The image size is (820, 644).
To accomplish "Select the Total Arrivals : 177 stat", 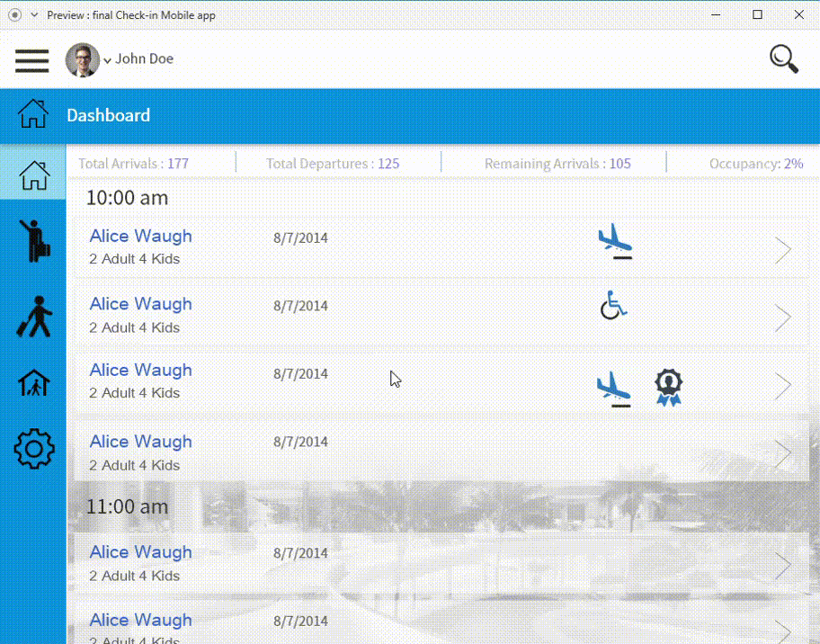I will [x=133, y=164].
